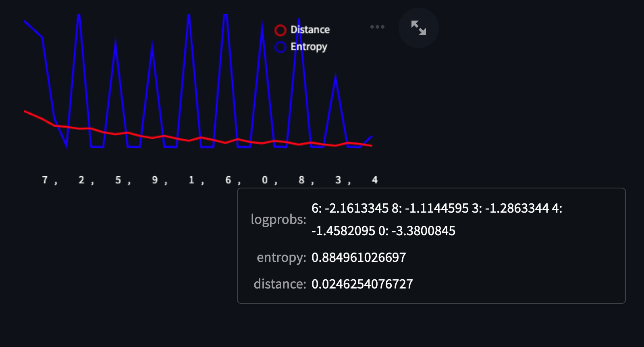Viewport: 644px width, 347px height.
Task: Select the final token 4 on axis
Action: (x=375, y=180)
